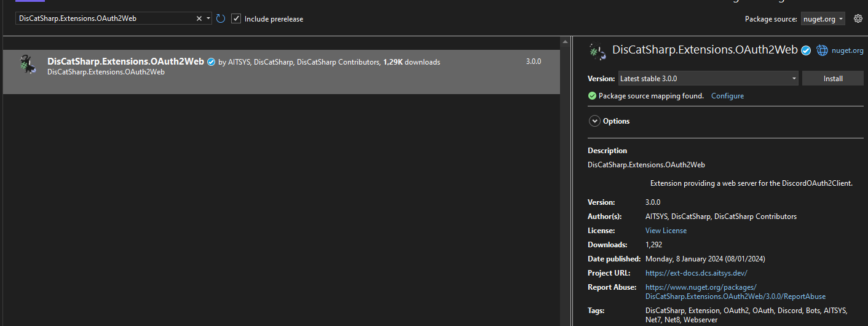The width and height of the screenshot is (868, 326).
Task: Select the DisCatSharp.Extensions.OAuth2Web package row
Action: (281, 72)
